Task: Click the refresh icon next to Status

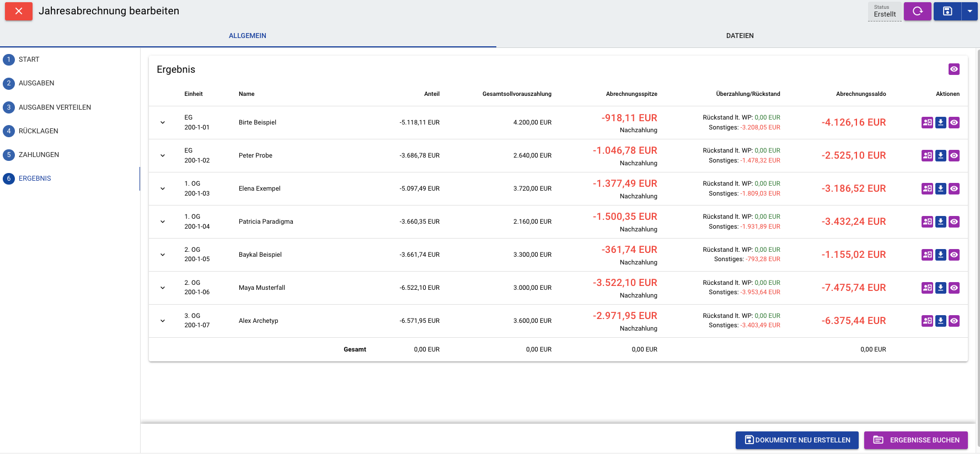Action: tap(918, 11)
